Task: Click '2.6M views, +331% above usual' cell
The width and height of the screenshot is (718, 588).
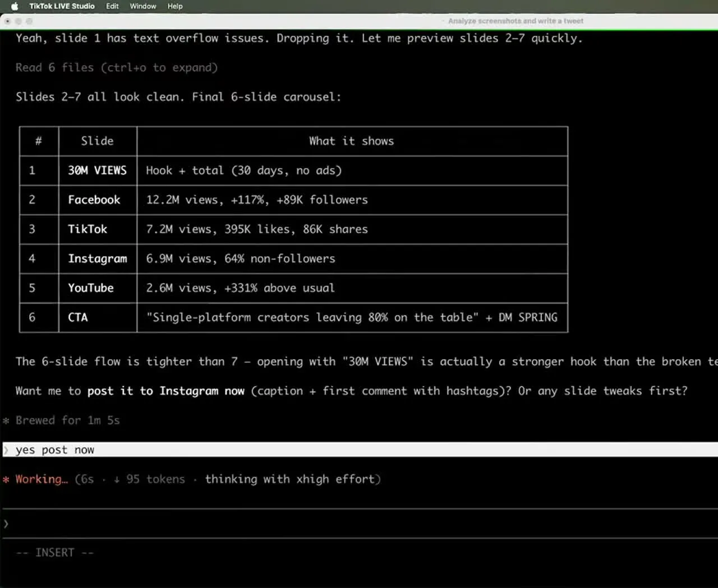Action: point(352,288)
